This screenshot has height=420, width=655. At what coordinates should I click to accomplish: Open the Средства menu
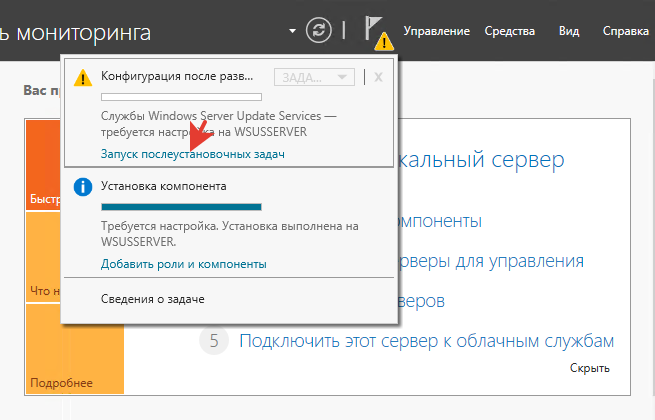click(x=509, y=31)
